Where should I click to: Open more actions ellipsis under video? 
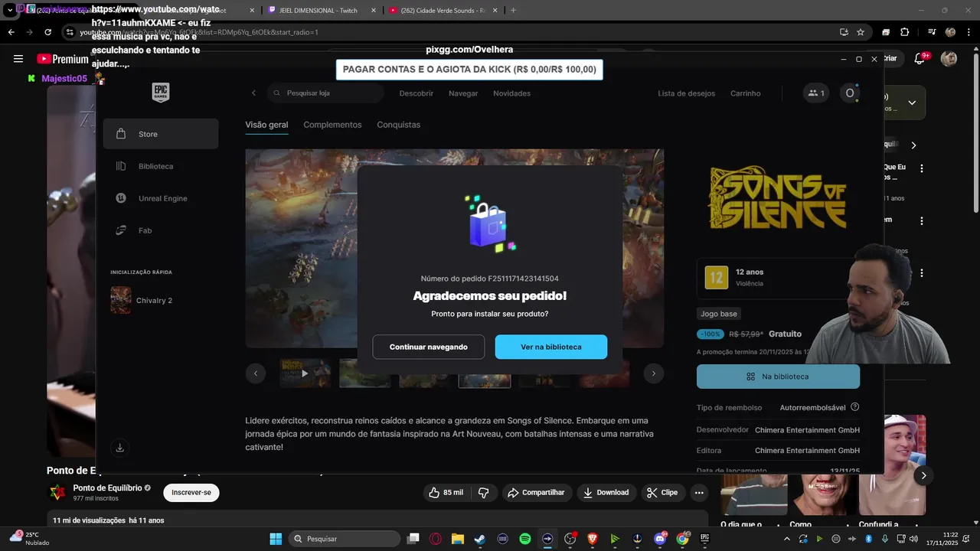coord(699,492)
